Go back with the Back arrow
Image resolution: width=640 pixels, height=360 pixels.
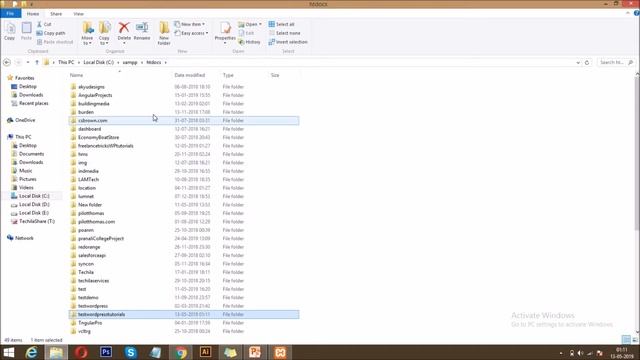[x=7, y=62]
